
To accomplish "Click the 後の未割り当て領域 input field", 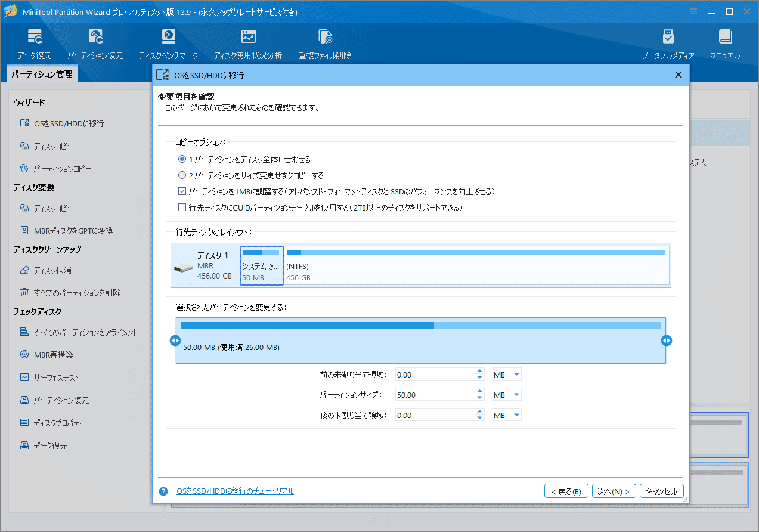I will click(x=435, y=415).
